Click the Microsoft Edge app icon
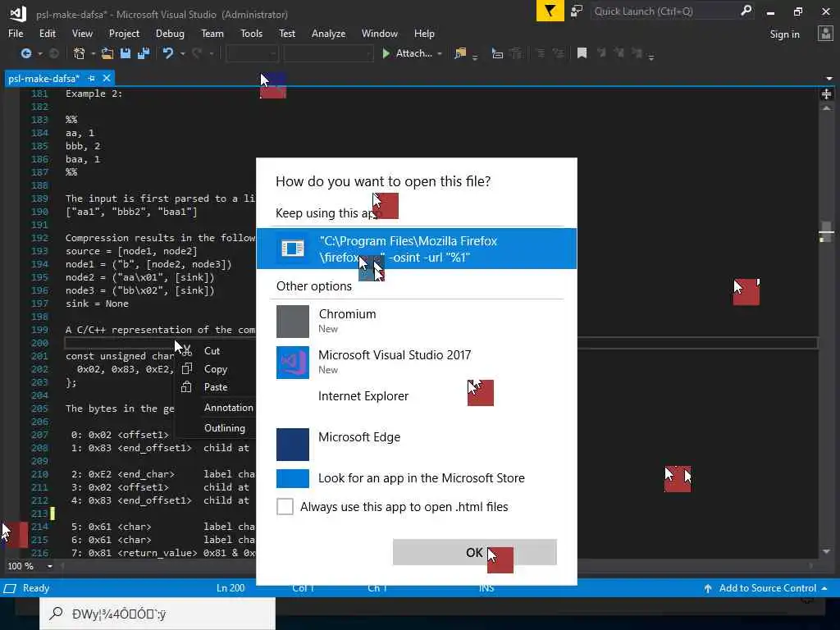Viewport: 840px width, 630px height. [x=293, y=445]
